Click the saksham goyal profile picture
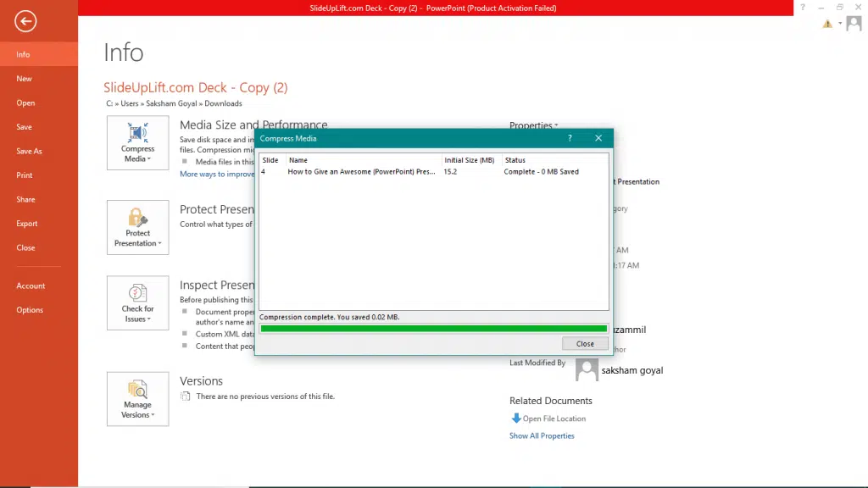 (587, 369)
